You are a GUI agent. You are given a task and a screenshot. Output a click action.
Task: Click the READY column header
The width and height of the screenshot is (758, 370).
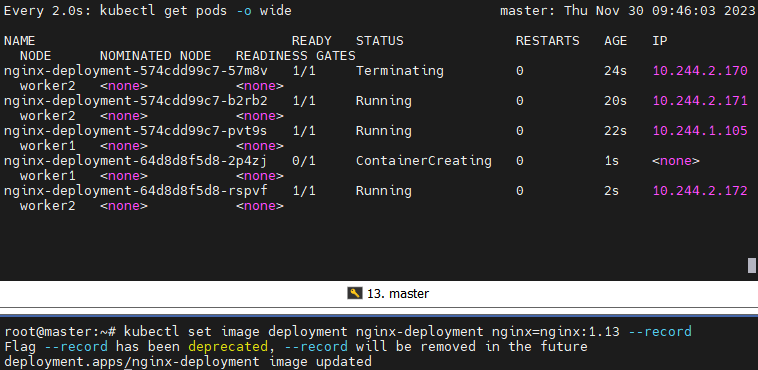[x=312, y=41]
